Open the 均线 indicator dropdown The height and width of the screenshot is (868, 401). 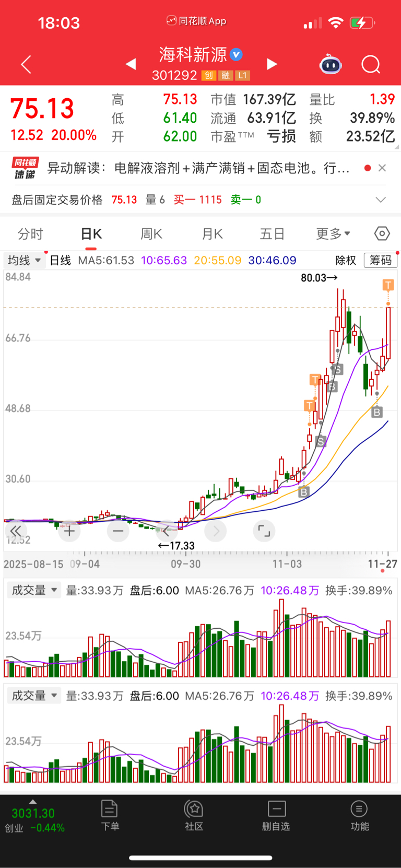(24, 260)
